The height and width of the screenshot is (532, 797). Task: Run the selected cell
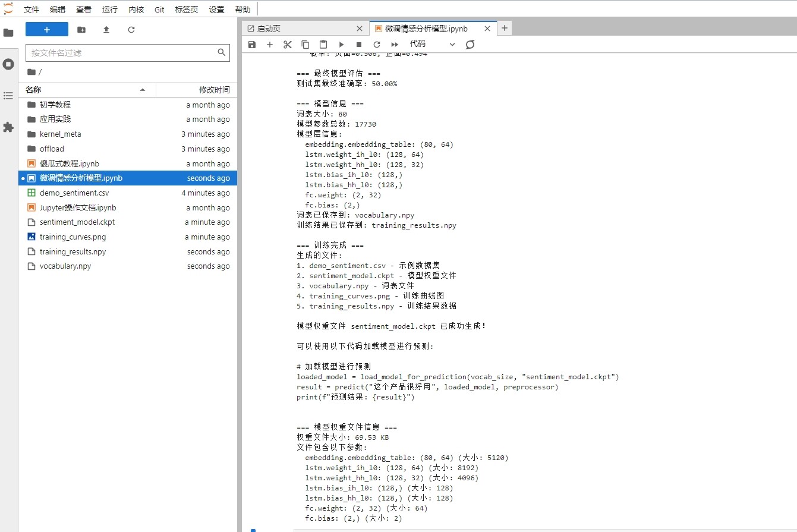tap(341, 45)
